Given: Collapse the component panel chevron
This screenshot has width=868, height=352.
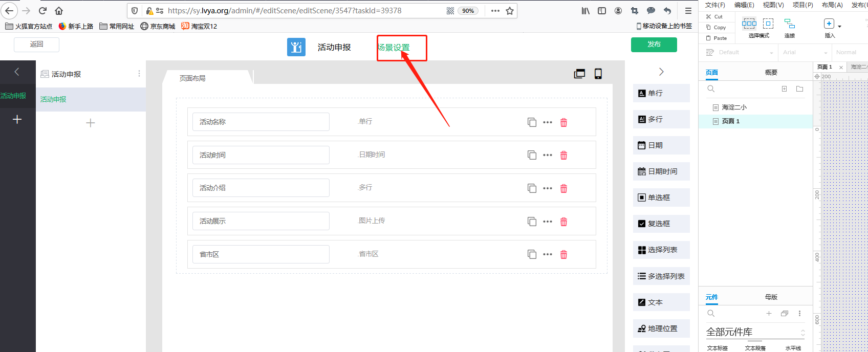Looking at the screenshot, I should click(x=661, y=72).
